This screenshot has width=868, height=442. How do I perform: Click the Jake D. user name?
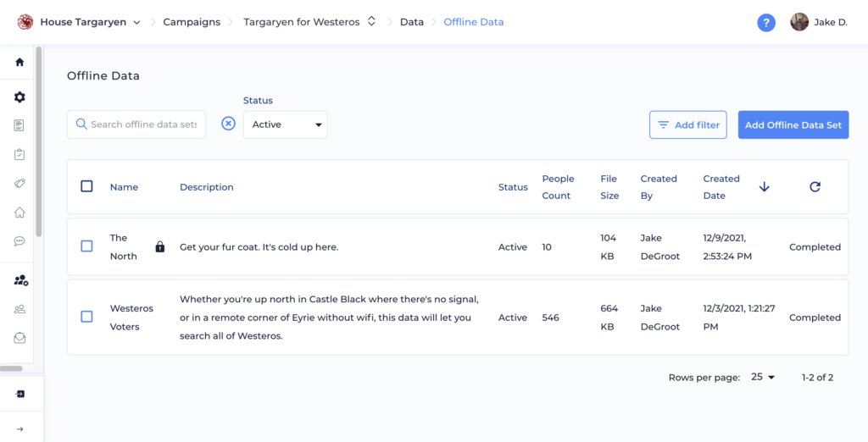pos(831,23)
